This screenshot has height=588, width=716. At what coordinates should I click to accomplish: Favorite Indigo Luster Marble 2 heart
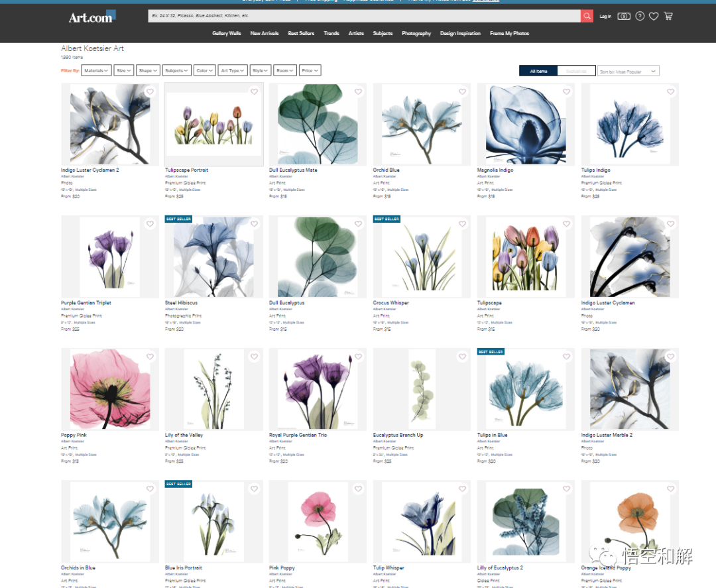point(671,357)
